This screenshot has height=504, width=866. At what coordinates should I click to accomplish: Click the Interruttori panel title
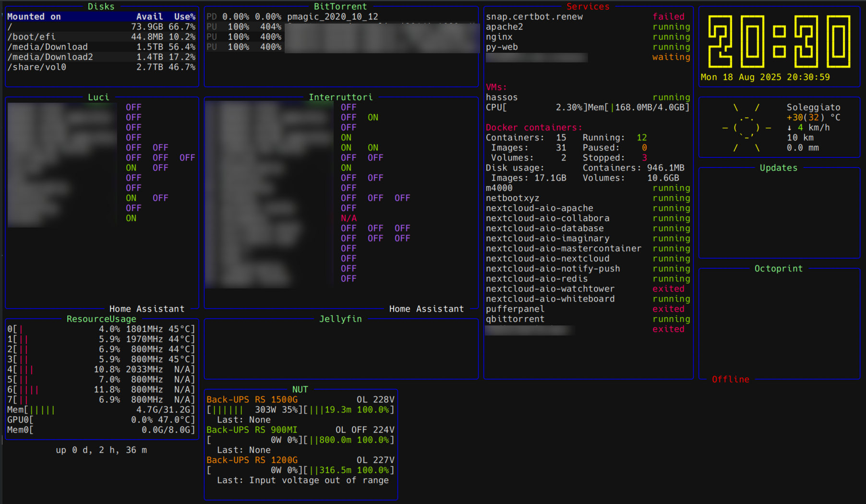[340, 97]
